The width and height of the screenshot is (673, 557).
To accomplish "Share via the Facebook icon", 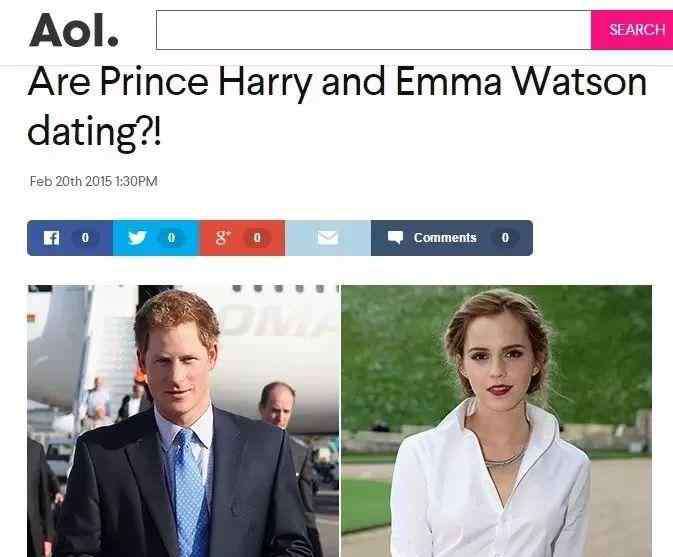I will pos(52,238).
